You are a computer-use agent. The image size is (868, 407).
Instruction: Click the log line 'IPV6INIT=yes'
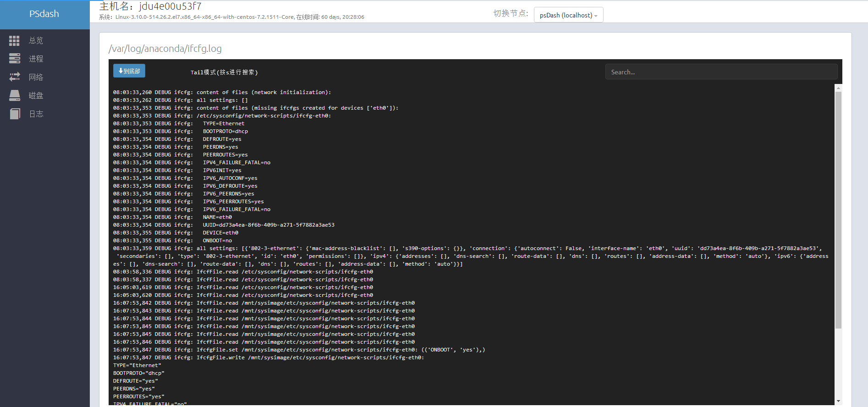coord(177,170)
